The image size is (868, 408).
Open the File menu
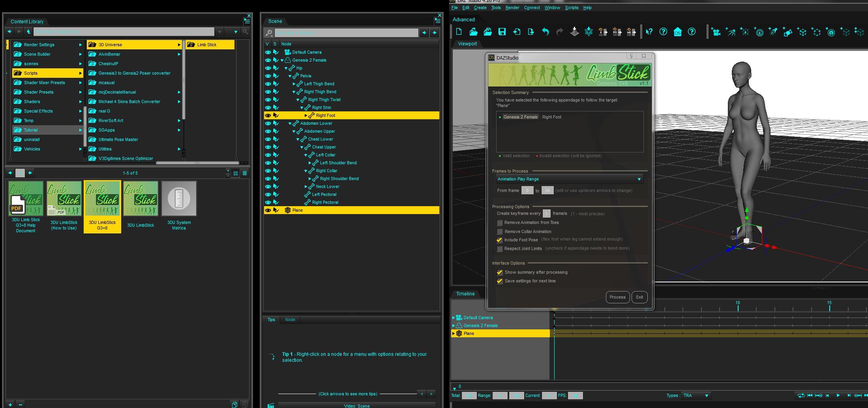pos(455,8)
